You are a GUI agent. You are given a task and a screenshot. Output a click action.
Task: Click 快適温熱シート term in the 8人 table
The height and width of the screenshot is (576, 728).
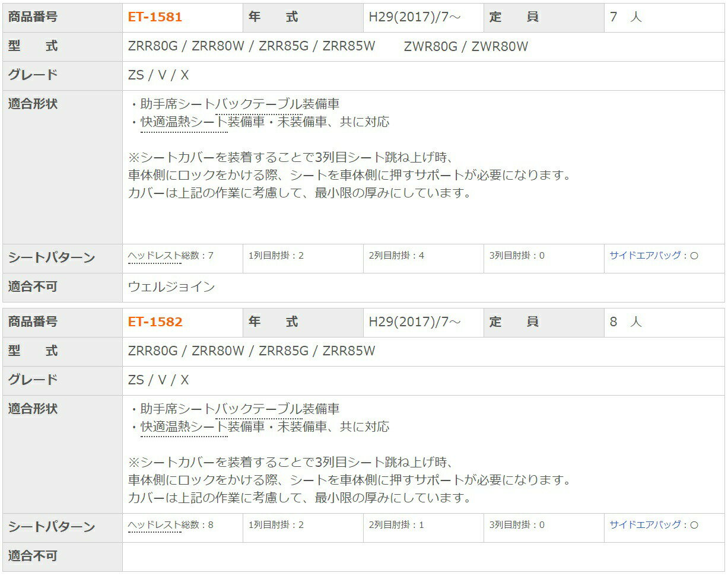coord(184,427)
